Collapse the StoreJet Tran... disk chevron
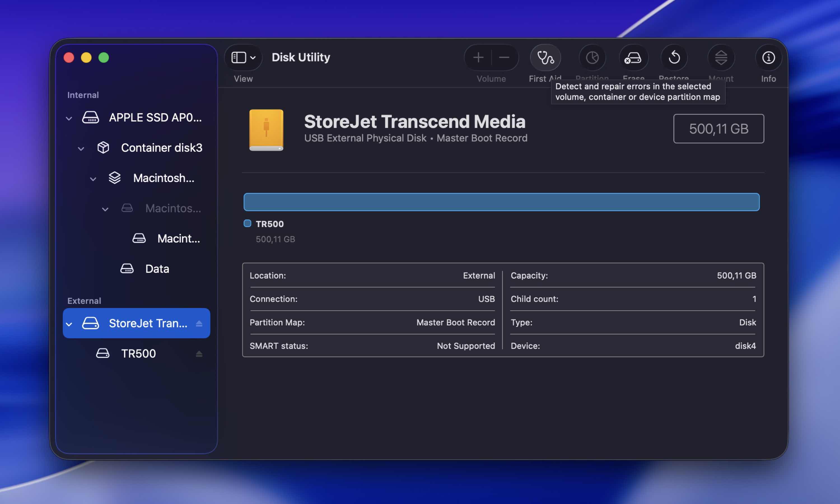This screenshot has height=504, width=840. 69,324
